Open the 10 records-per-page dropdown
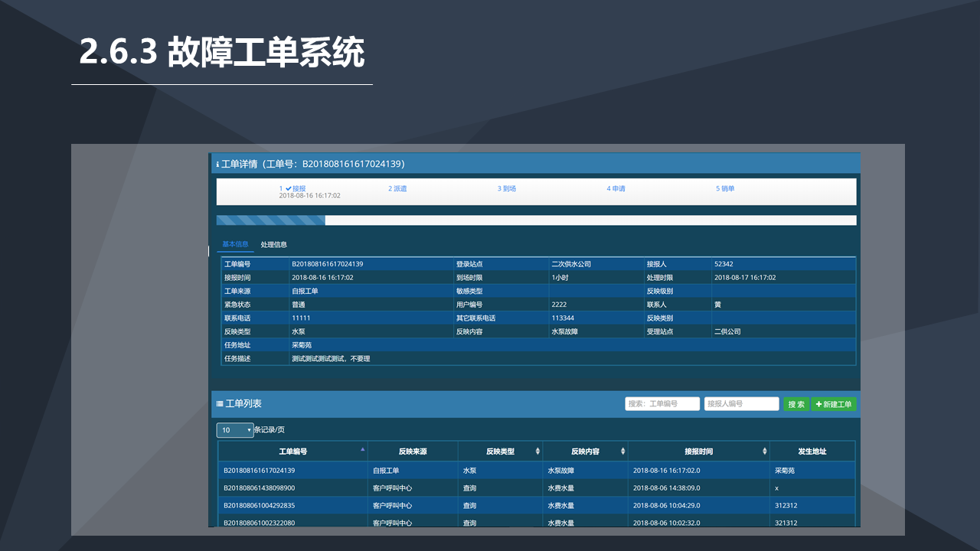The height and width of the screenshot is (551, 980). click(235, 430)
